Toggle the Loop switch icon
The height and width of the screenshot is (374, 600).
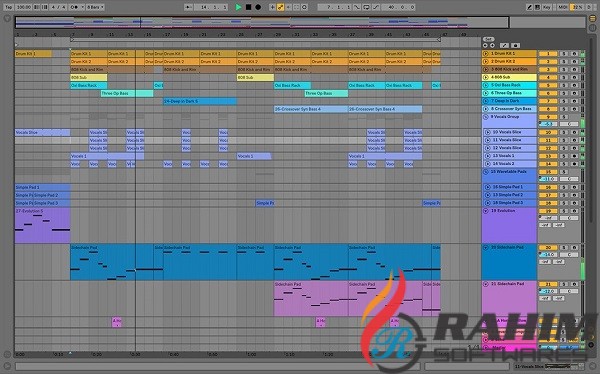[x=366, y=7]
